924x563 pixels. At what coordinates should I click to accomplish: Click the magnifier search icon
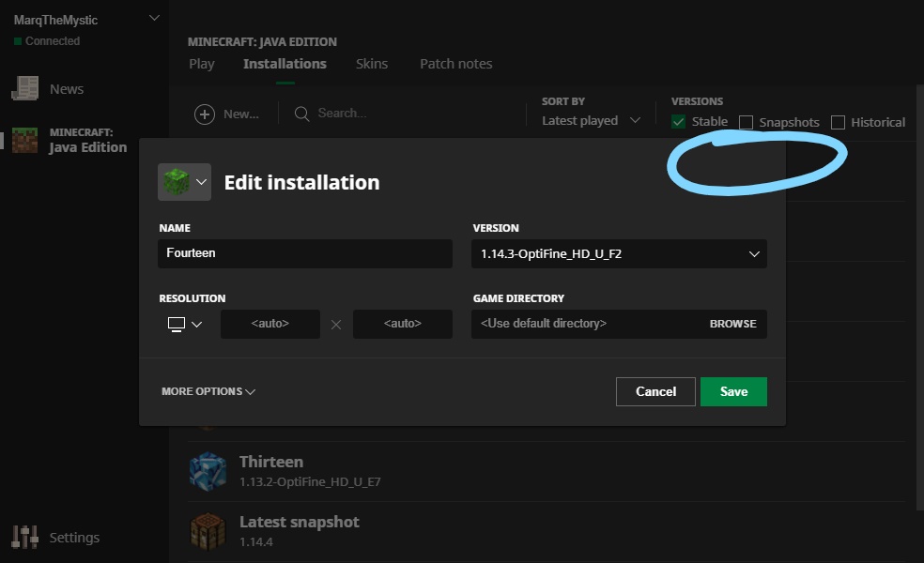click(x=302, y=114)
